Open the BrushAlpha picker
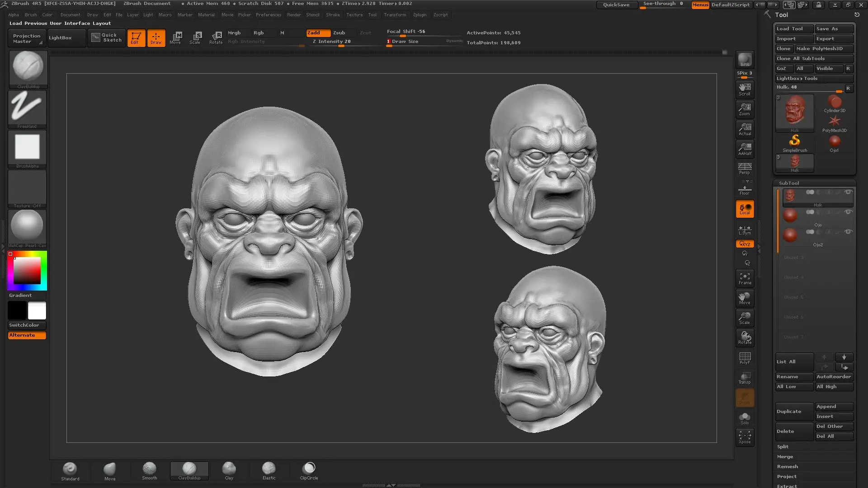Screen dimensions: 868x488 click(x=28, y=149)
